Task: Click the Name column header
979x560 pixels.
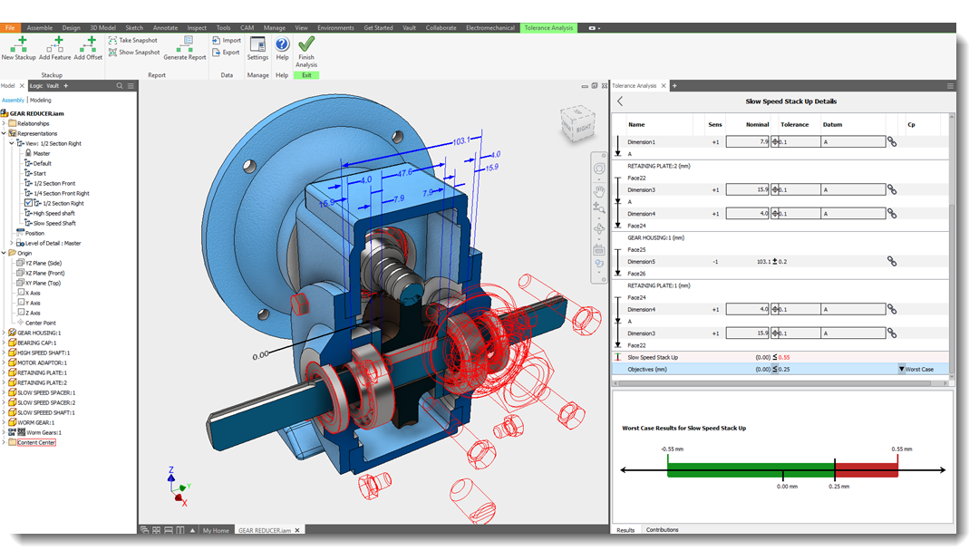Action: [x=636, y=124]
